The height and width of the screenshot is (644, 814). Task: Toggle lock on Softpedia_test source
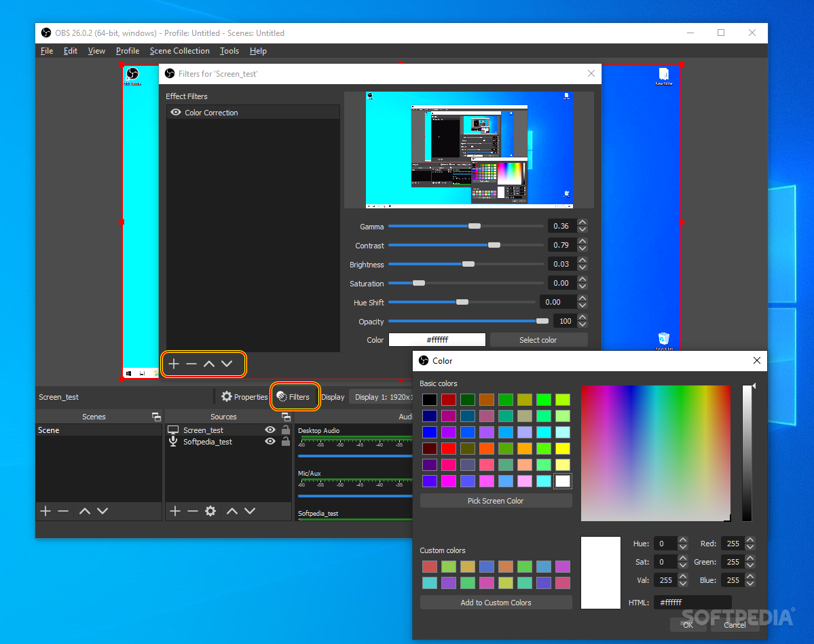(x=286, y=442)
